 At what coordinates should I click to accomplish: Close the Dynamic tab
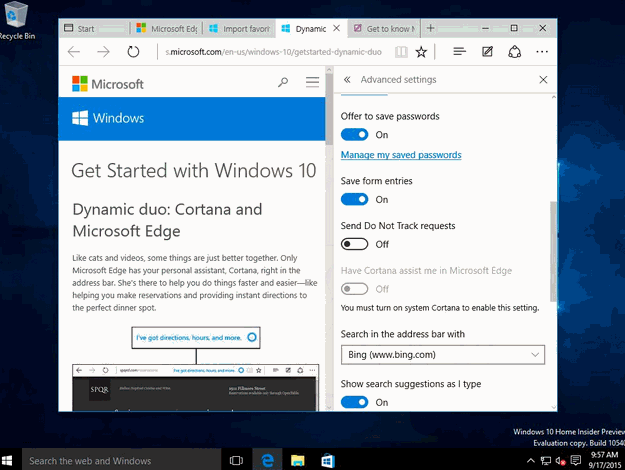[336, 28]
